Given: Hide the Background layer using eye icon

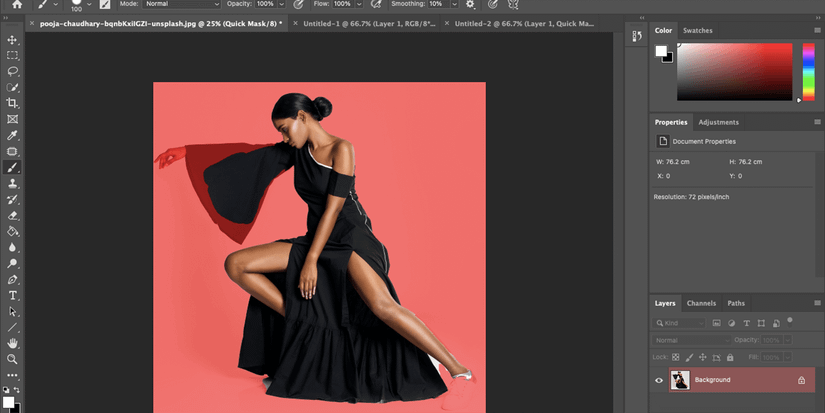Looking at the screenshot, I should coord(658,380).
